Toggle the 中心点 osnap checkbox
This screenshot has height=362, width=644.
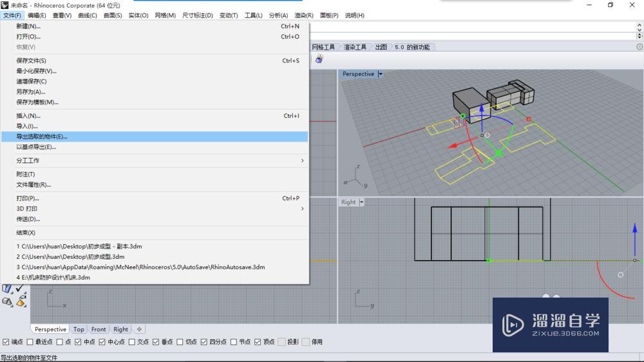point(102,342)
